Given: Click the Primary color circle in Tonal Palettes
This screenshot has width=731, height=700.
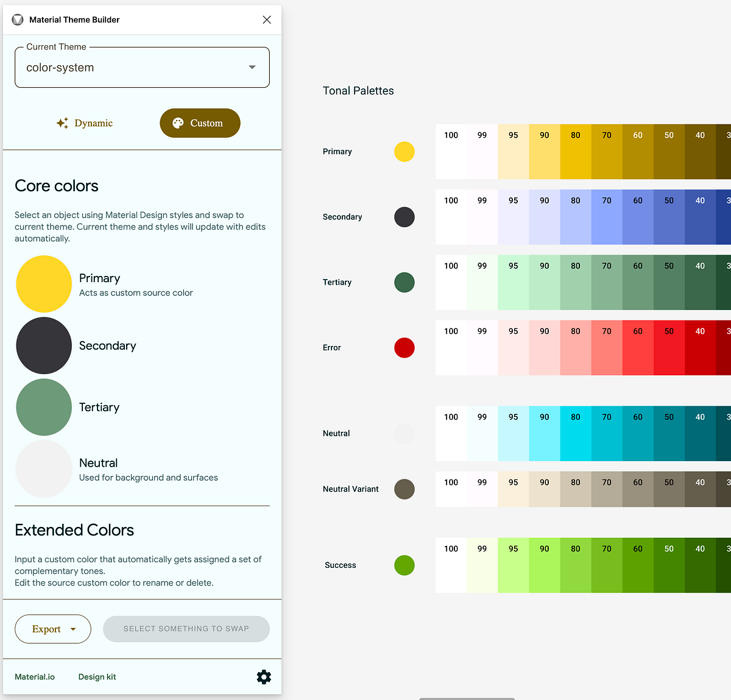Looking at the screenshot, I should 404,152.
